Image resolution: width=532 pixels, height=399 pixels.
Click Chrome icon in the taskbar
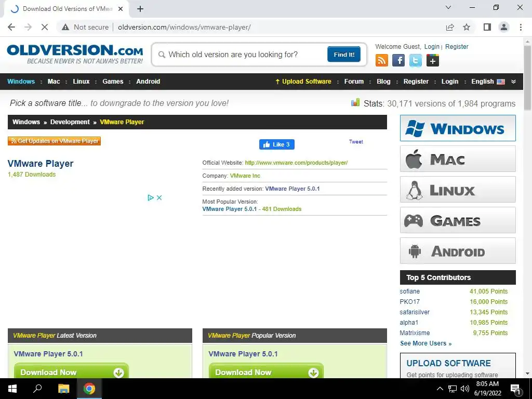point(89,389)
